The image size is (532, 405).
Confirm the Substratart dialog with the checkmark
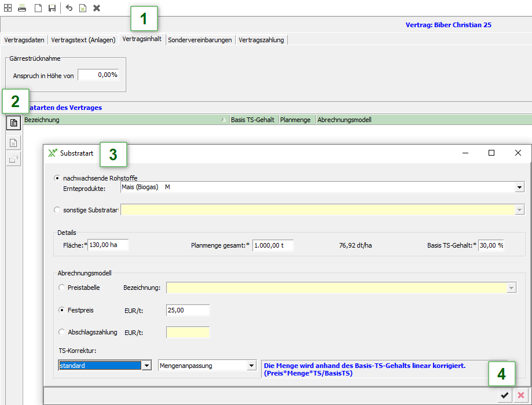pos(505,395)
